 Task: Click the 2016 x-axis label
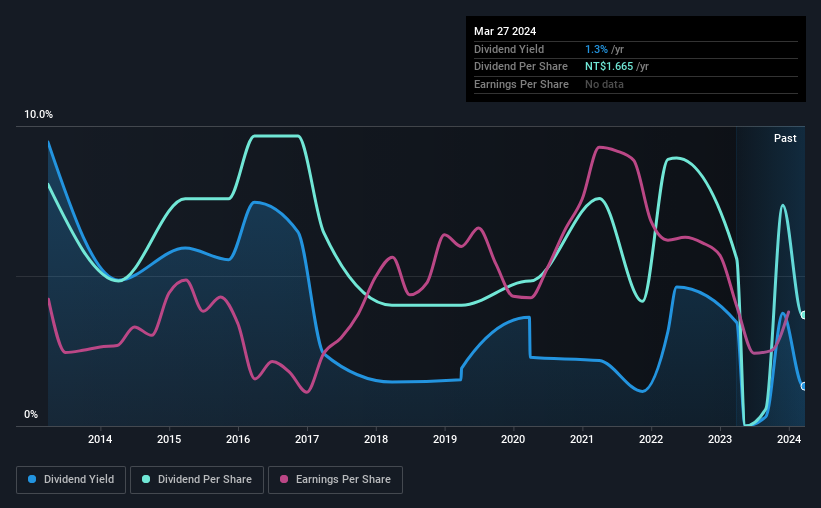point(238,439)
